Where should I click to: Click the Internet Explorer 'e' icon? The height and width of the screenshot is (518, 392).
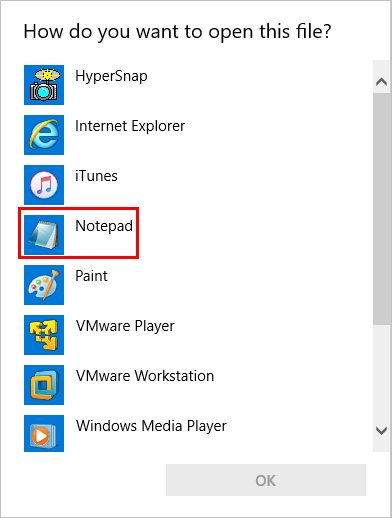[44, 135]
